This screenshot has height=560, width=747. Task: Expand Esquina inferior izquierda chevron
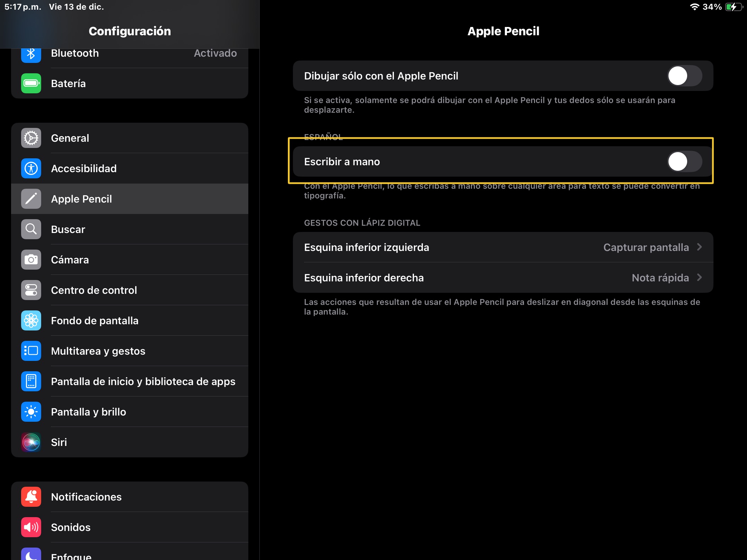point(699,247)
